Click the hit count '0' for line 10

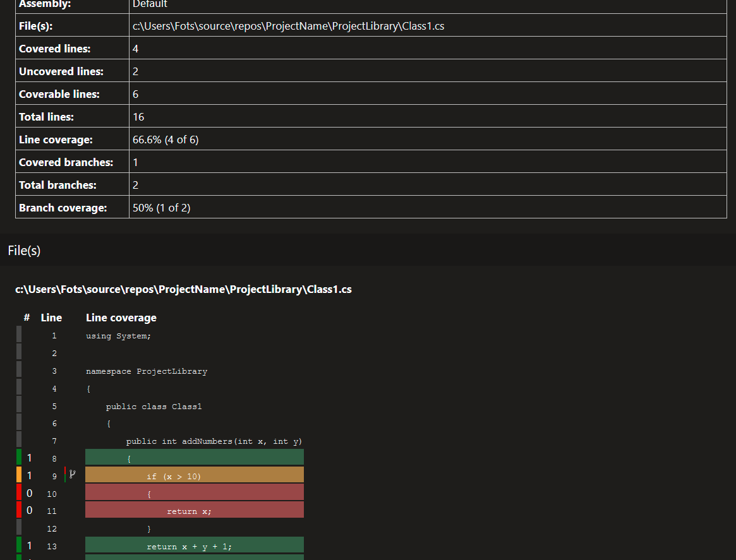(30, 493)
